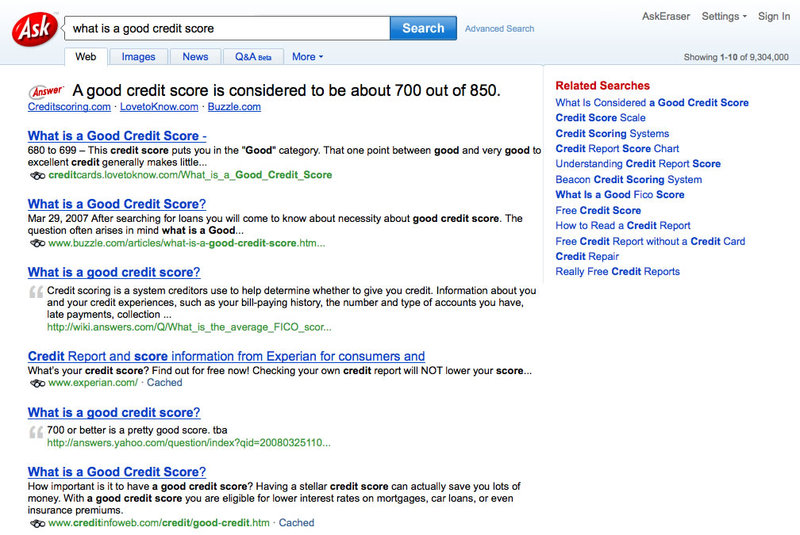Switch to the Q&A Beta tab
800x535 pixels.
[253, 57]
